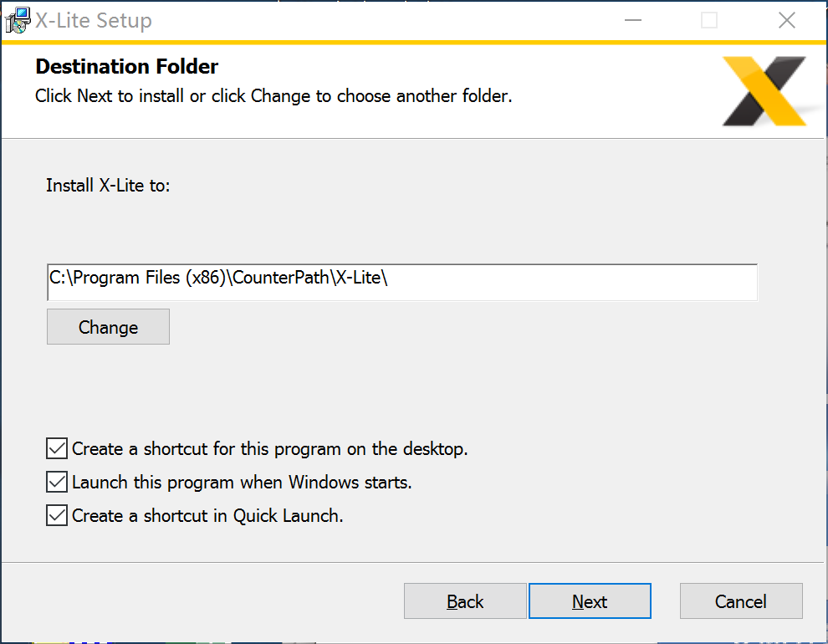Click the 'Launch this program when Windows starts' label
The width and height of the screenshot is (828, 644).
242,483
